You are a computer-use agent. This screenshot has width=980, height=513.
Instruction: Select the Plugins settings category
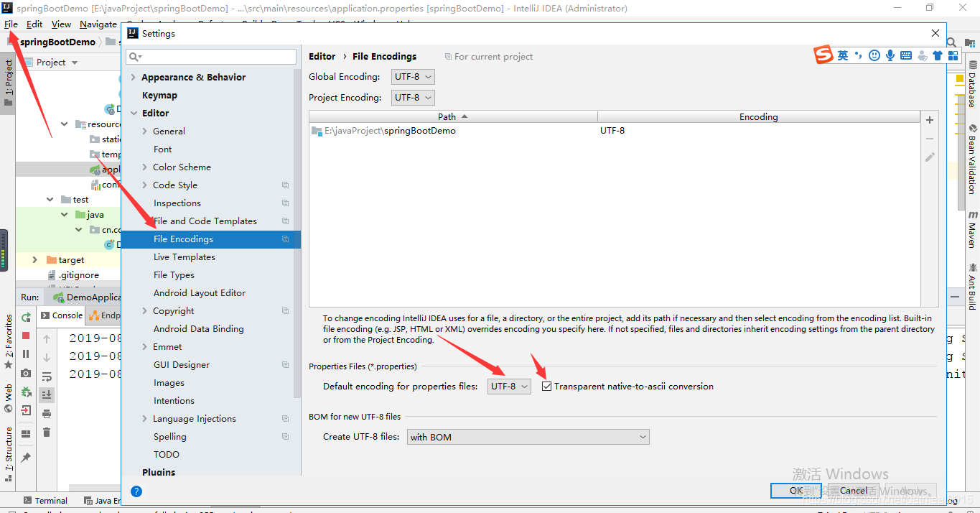(x=159, y=472)
